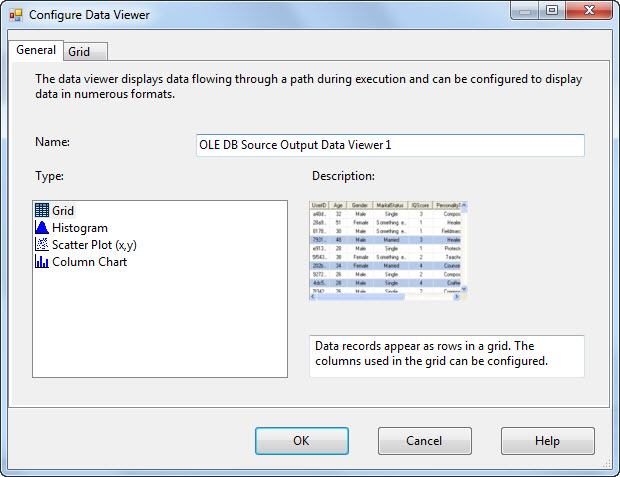
Task: Select the Histogram list entry label
Action: pyautogui.click(x=80, y=228)
